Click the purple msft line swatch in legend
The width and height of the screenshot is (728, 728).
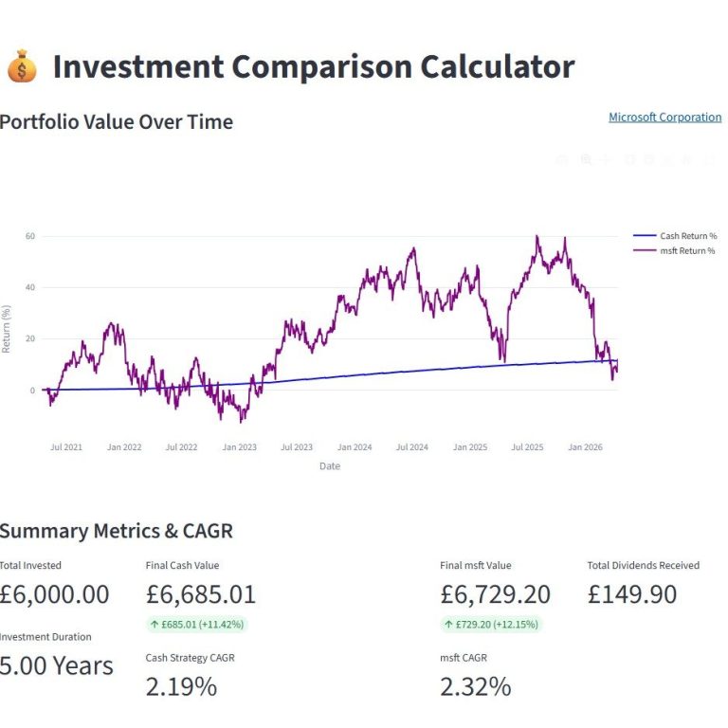tap(645, 250)
